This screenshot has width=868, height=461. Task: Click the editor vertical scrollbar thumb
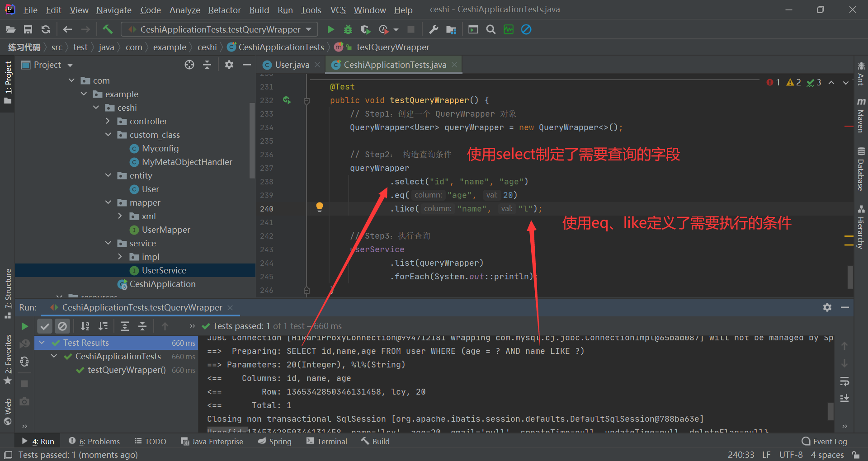coord(850,277)
